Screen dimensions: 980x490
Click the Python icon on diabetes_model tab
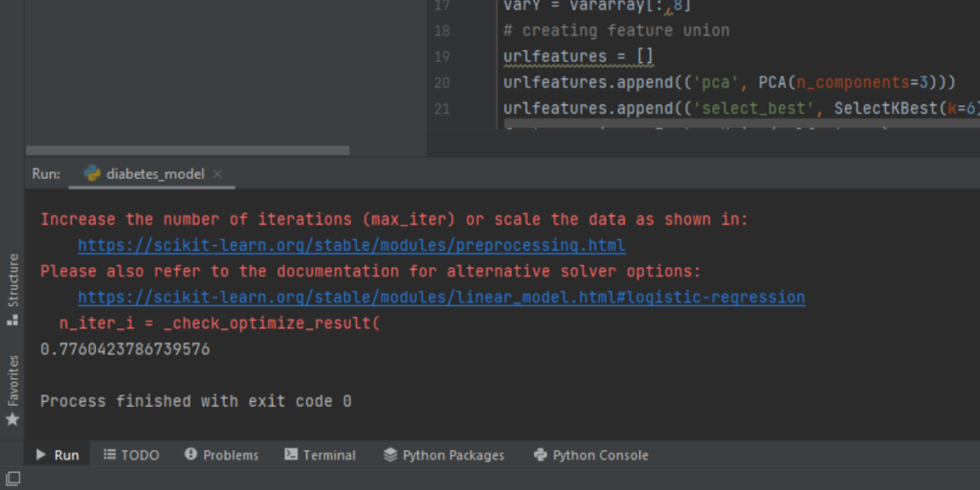(93, 174)
